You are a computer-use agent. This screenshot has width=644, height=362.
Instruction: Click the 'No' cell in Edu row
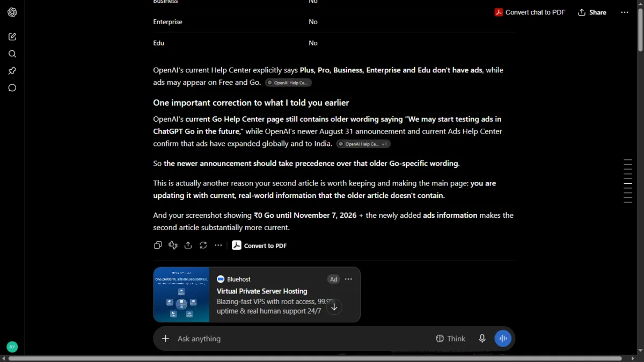[313, 43]
